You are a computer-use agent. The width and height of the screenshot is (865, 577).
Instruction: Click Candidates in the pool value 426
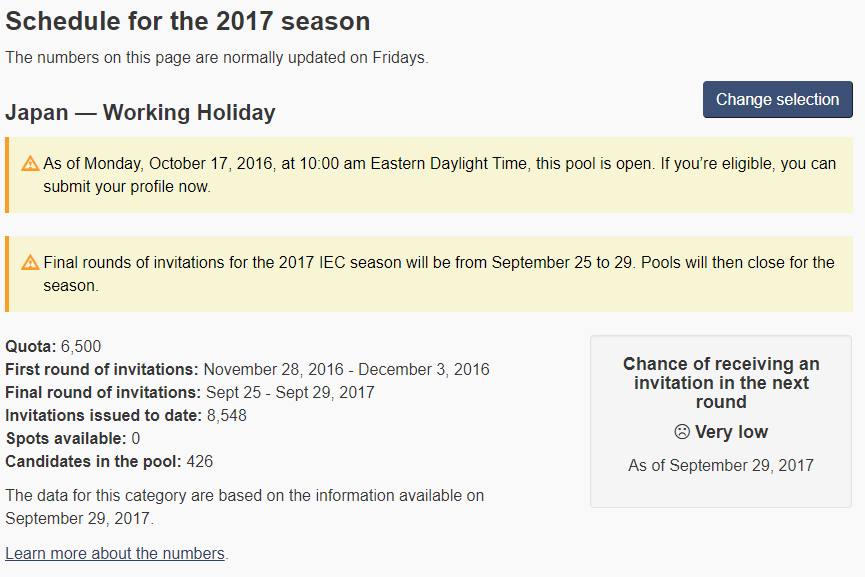coord(200,462)
